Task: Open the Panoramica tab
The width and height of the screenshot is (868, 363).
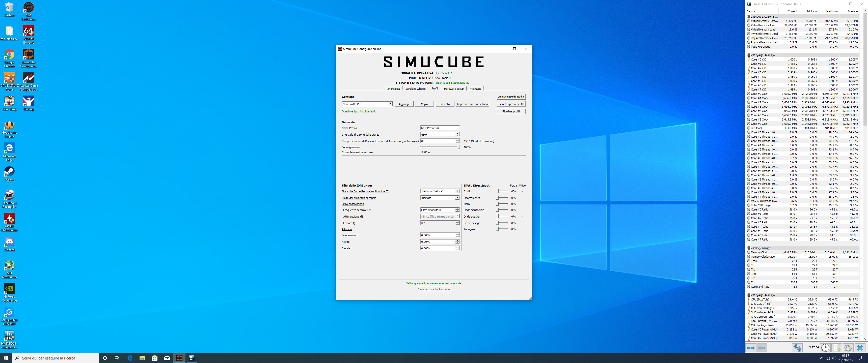Action: pyautogui.click(x=393, y=89)
